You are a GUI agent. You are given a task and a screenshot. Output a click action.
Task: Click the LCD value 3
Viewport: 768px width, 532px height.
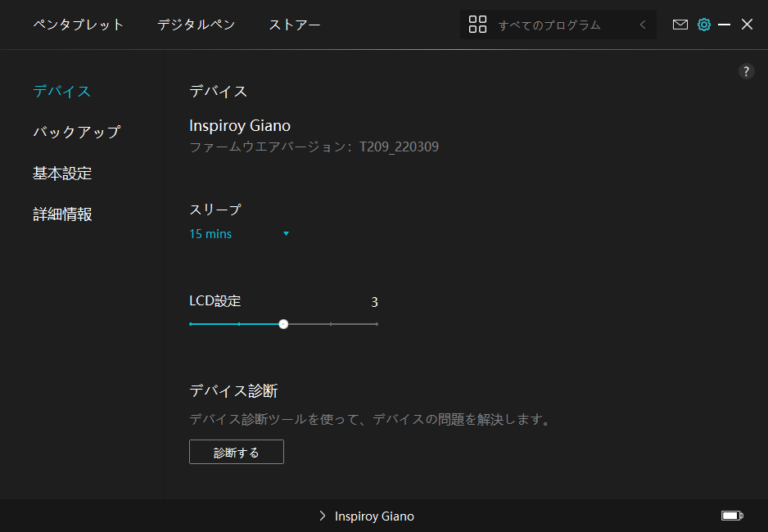[x=374, y=303]
